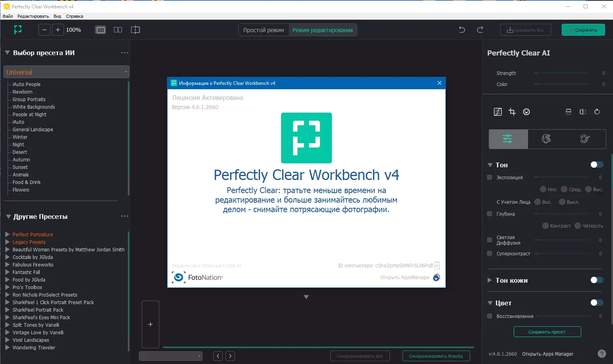This screenshot has width=613, height=364.
Task: Flip the image horizontally
Action: 583,112
